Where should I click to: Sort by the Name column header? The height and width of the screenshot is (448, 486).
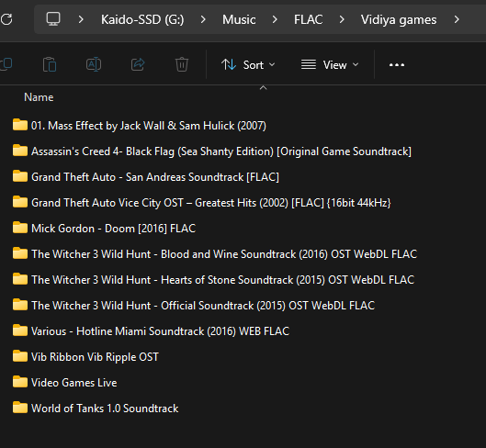(39, 97)
